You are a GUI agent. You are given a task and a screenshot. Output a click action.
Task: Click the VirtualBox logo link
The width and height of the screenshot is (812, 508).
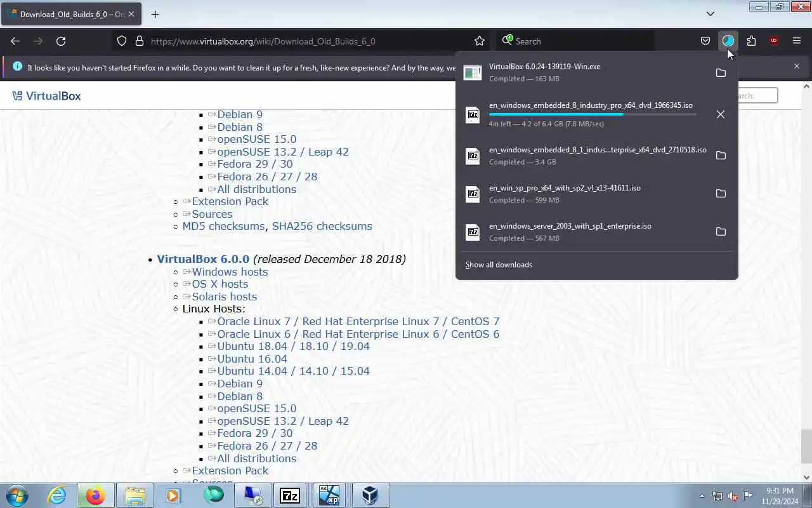(46, 96)
